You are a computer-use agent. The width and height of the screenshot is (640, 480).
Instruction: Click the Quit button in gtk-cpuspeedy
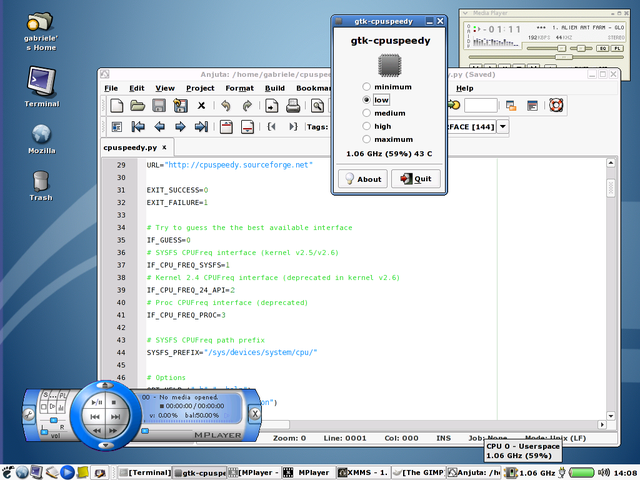pyautogui.click(x=416, y=179)
